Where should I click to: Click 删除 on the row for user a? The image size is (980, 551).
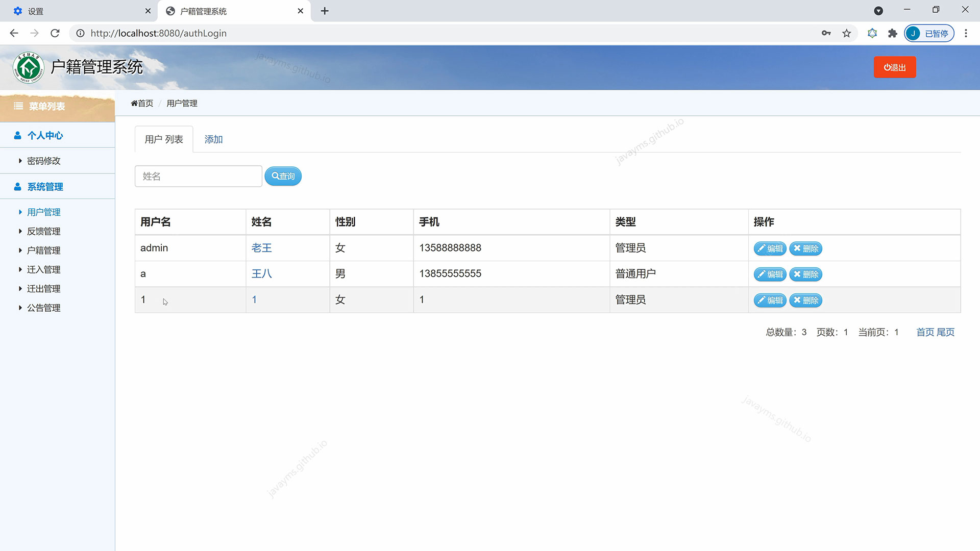[805, 274]
